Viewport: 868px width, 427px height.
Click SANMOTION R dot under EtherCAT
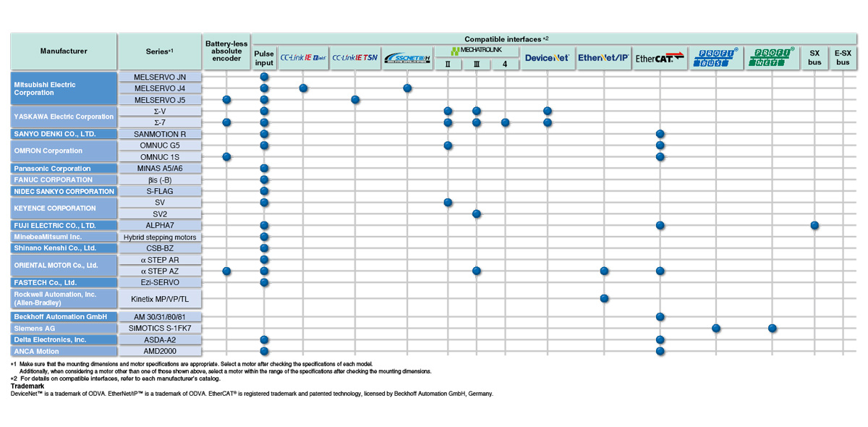tap(660, 134)
